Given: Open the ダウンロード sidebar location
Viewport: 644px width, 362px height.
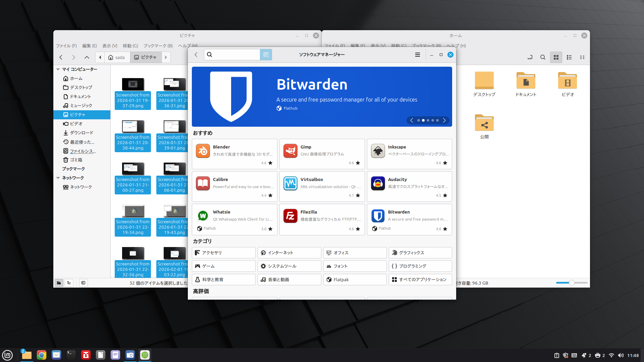Looking at the screenshot, I should click(82, 133).
